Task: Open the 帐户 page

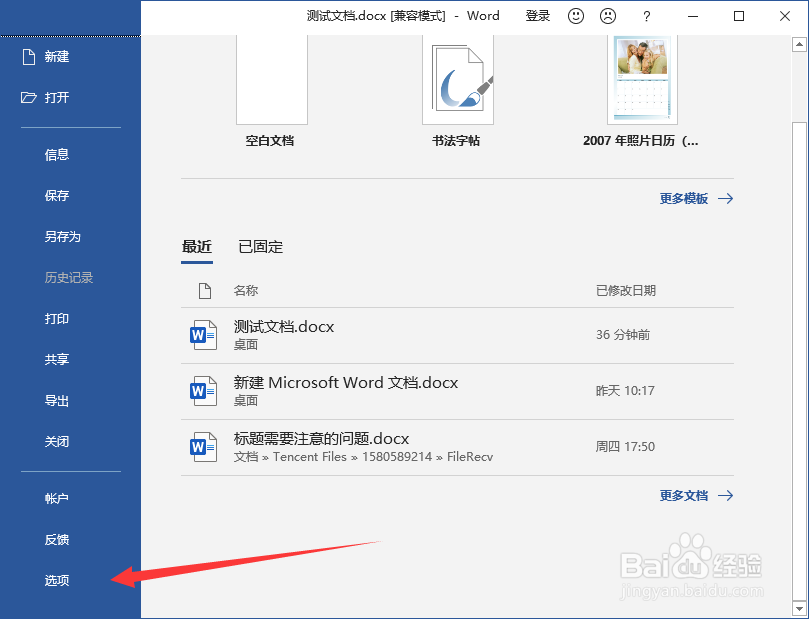Action: coord(57,499)
